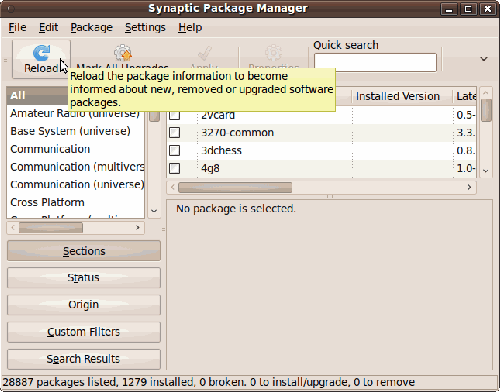Select the 3270-common package name
The height and width of the screenshot is (392, 500).
237,133
